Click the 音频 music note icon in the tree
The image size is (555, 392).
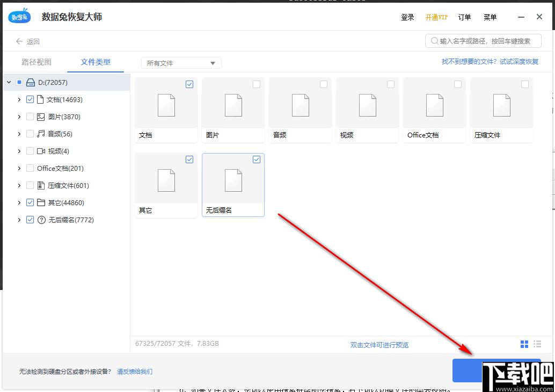pyautogui.click(x=41, y=134)
